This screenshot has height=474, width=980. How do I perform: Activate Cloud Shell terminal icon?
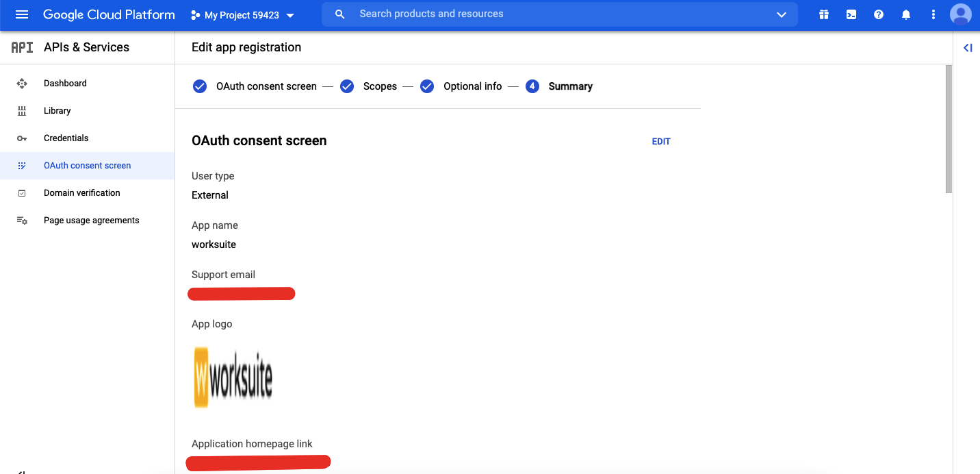[x=851, y=14]
